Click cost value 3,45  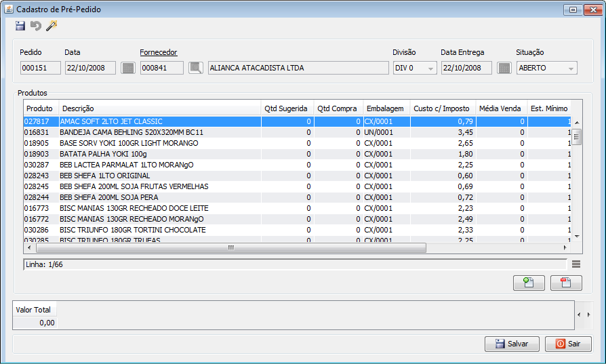pos(465,132)
